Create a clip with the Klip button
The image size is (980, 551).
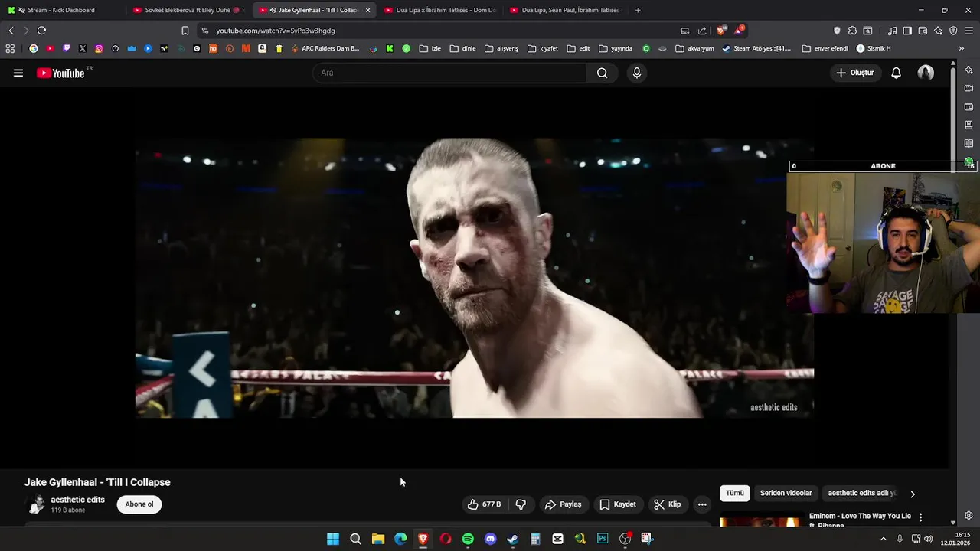point(667,504)
